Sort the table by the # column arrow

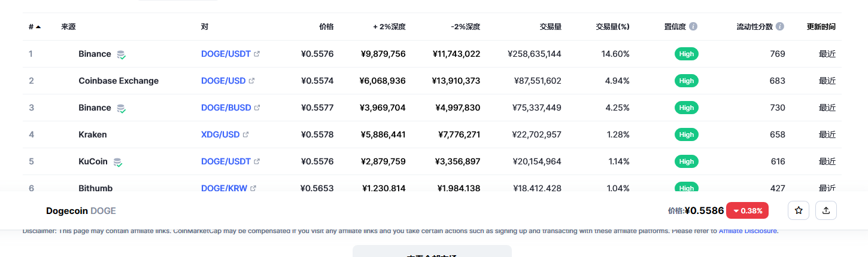coord(38,27)
